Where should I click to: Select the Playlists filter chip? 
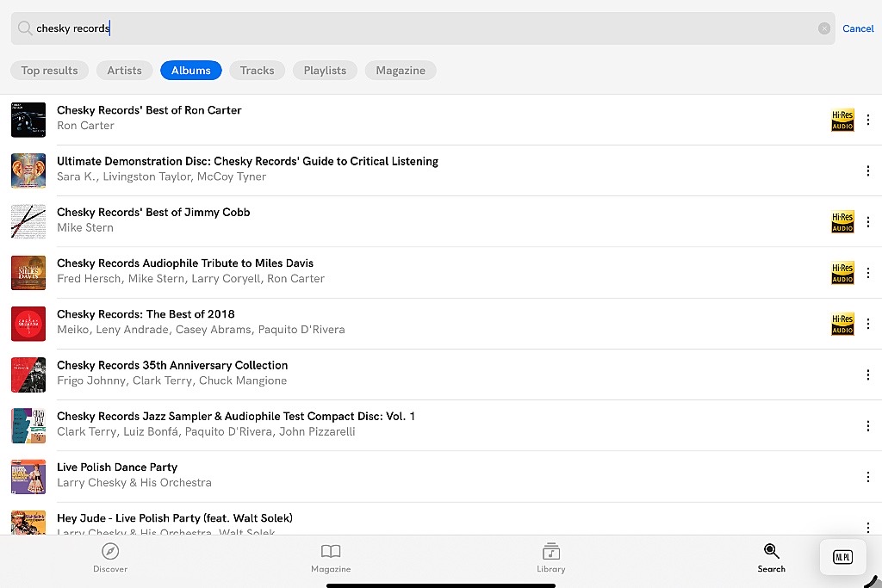pyautogui.click(x=325, y=71)
